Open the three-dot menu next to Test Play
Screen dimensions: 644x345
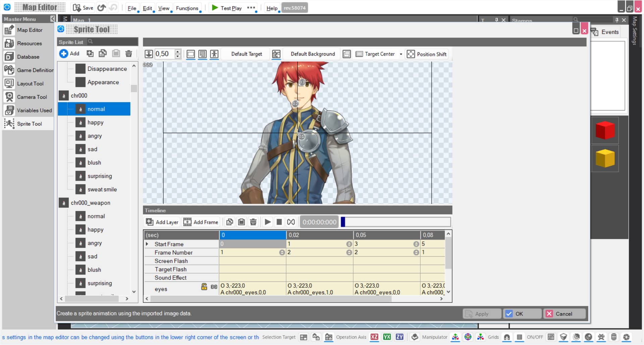[x=251, y=8]
